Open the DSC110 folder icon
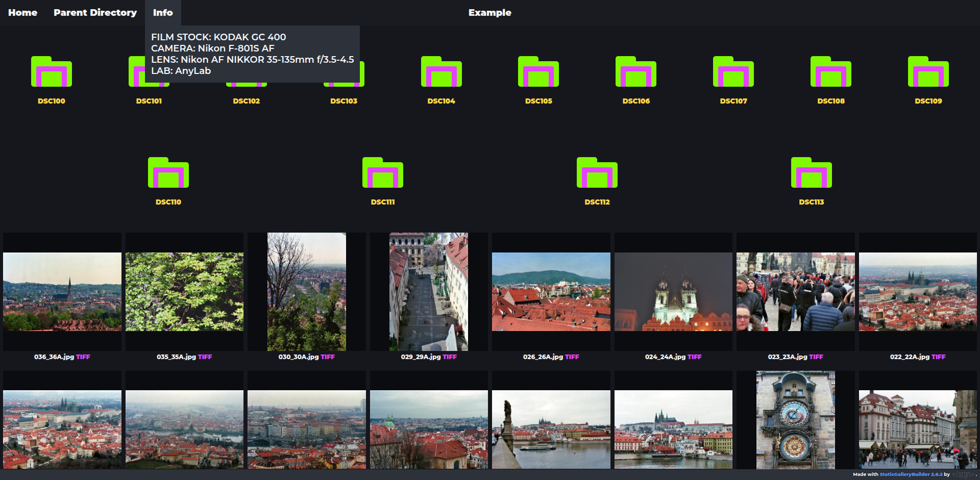 point(168,173)
